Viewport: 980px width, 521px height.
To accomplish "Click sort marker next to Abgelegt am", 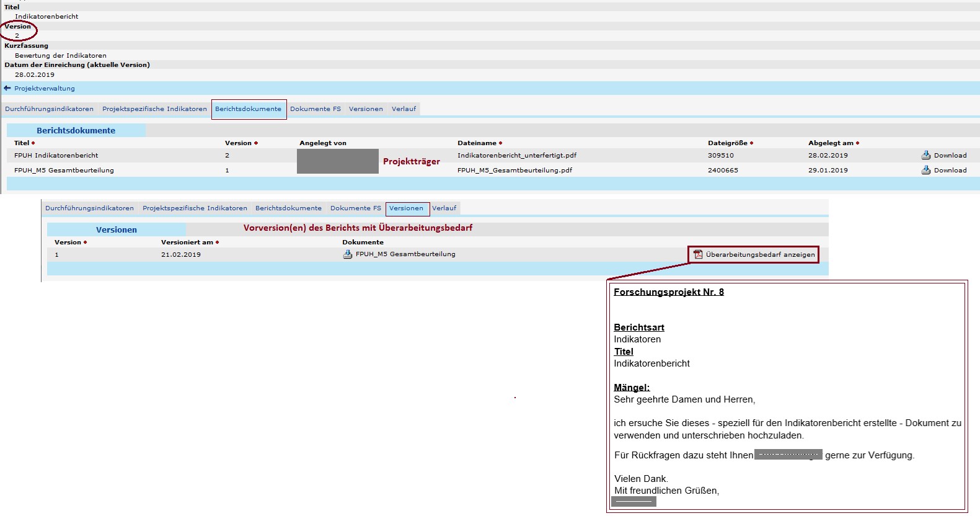I will (858, 143).
